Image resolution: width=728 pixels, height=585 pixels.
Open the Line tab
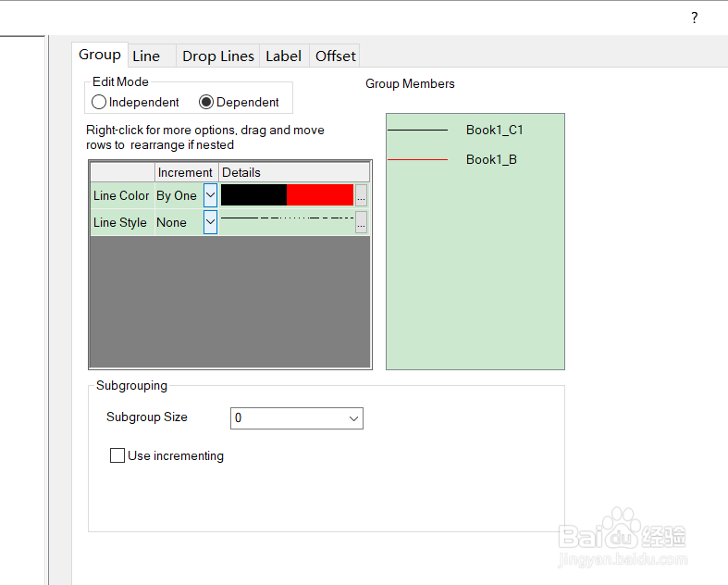[x=152, y=56]
